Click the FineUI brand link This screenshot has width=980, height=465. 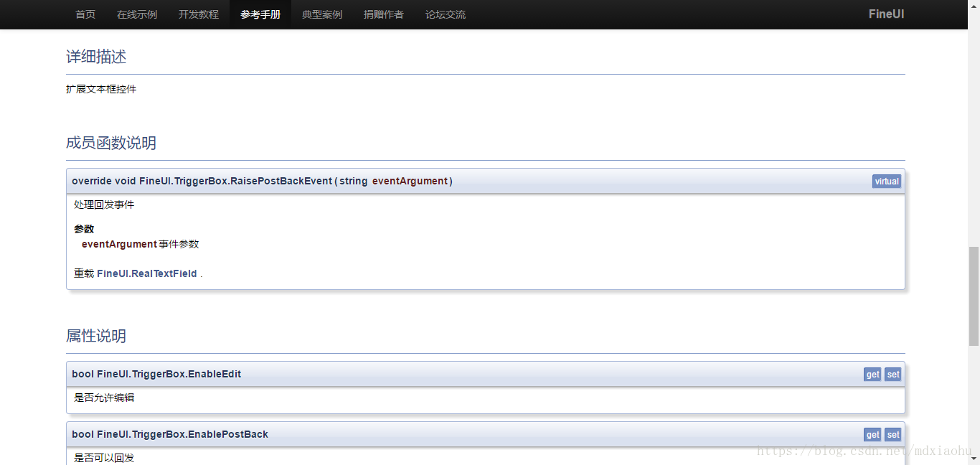(886, 14)
